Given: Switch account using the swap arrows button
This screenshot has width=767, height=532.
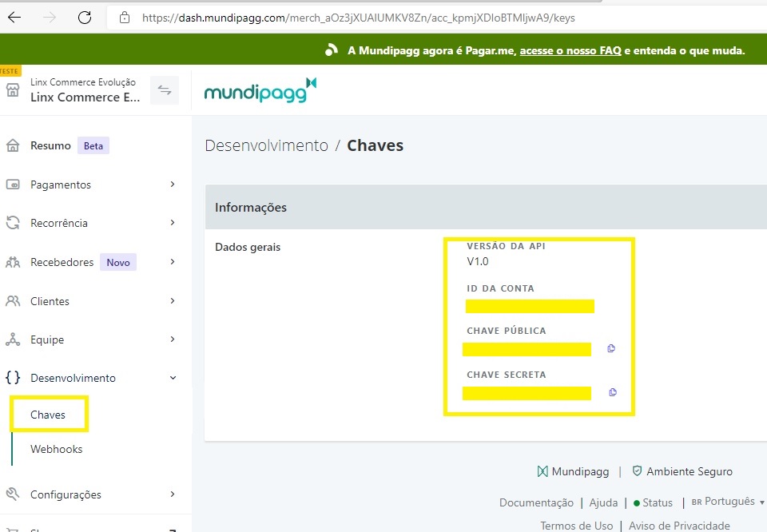Looking at the screenshot, I should (165, 90).
